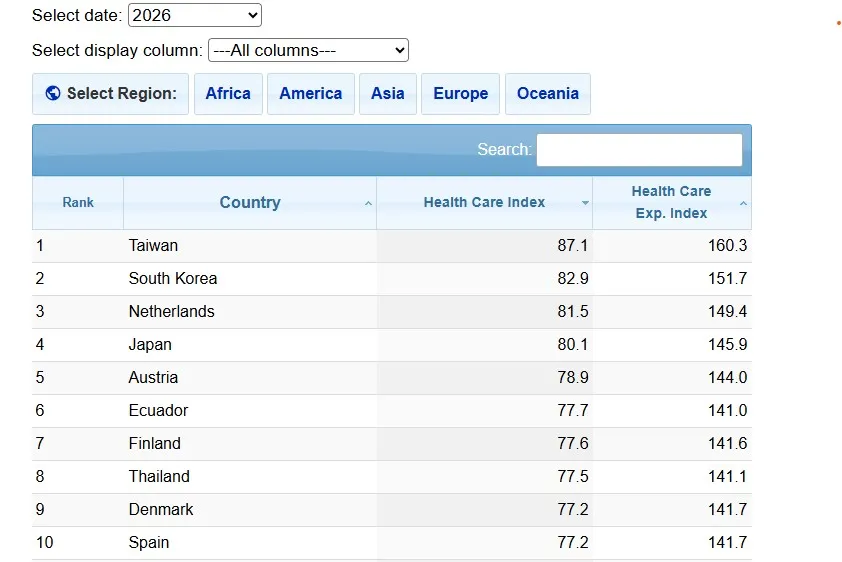Click the sort arrow in Health Care Exp. Index header

click(x=743, y=203)
